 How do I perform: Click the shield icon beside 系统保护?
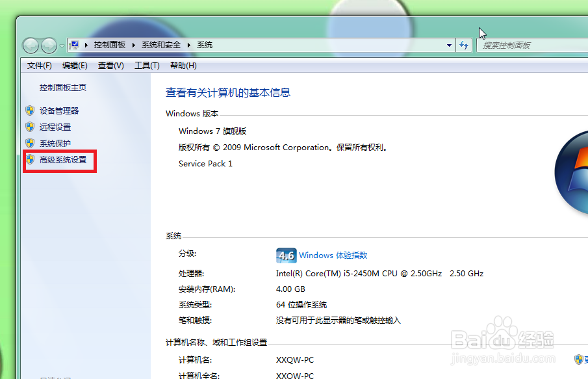30,143
